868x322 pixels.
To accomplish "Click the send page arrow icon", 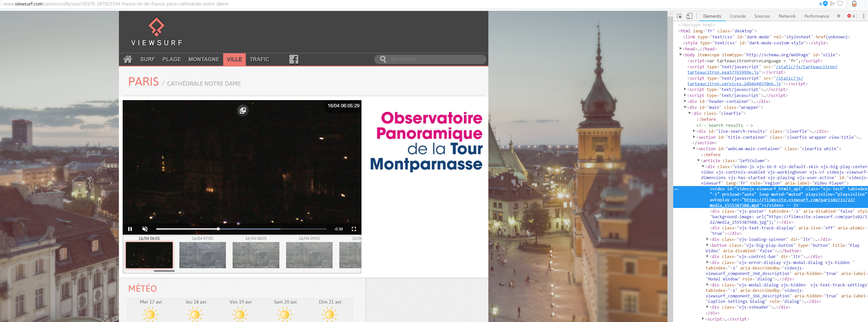I will click(832, 4).
